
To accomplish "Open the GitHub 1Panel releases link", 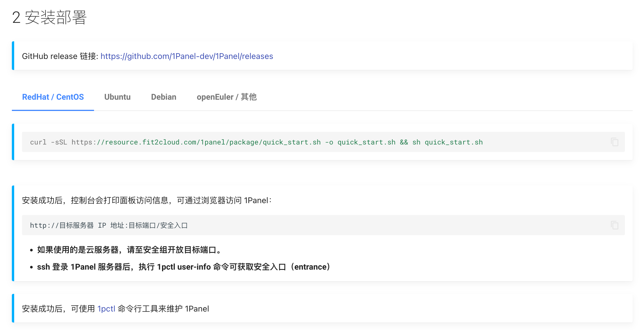I will click(x=187, y=56).
